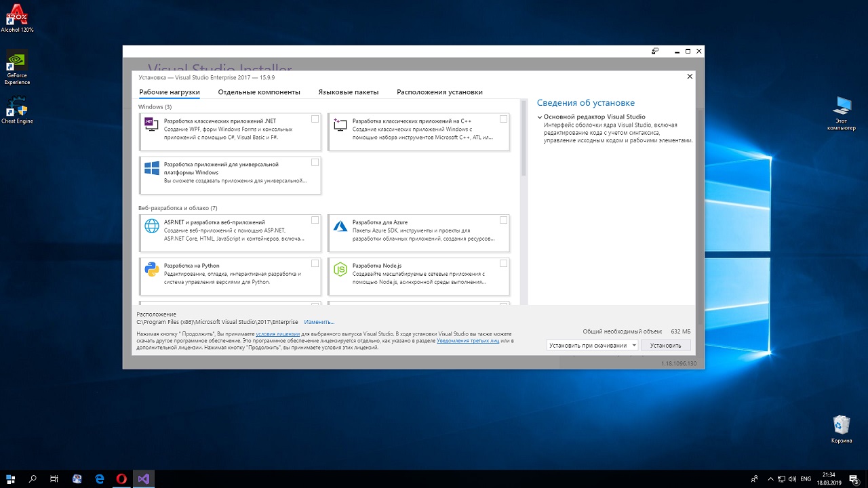
Task: Tick the Python development workload checkbox
Action: point(315,264)
